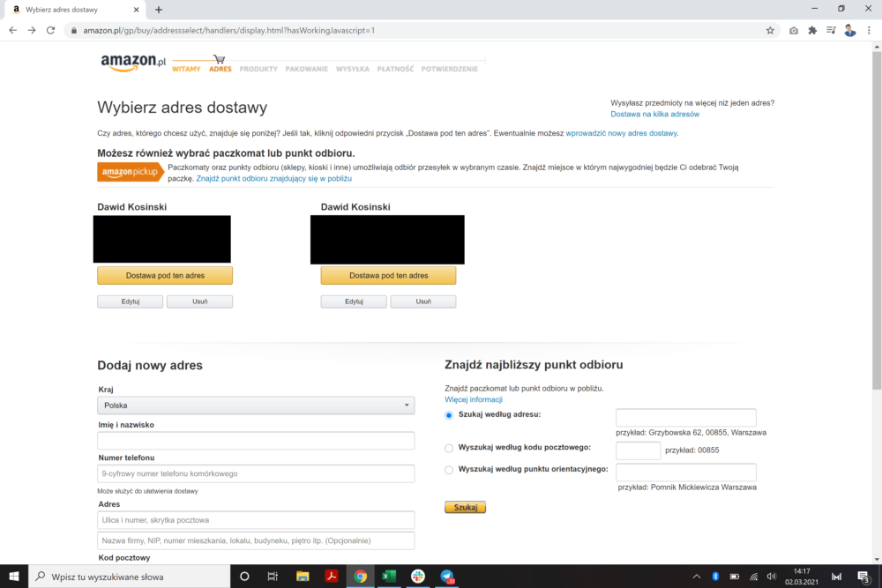Image resolution: width=882 pixels, height=588 pixels.
Task: Click the camera screenshot extension icon
Action: [x=793, y=30]
